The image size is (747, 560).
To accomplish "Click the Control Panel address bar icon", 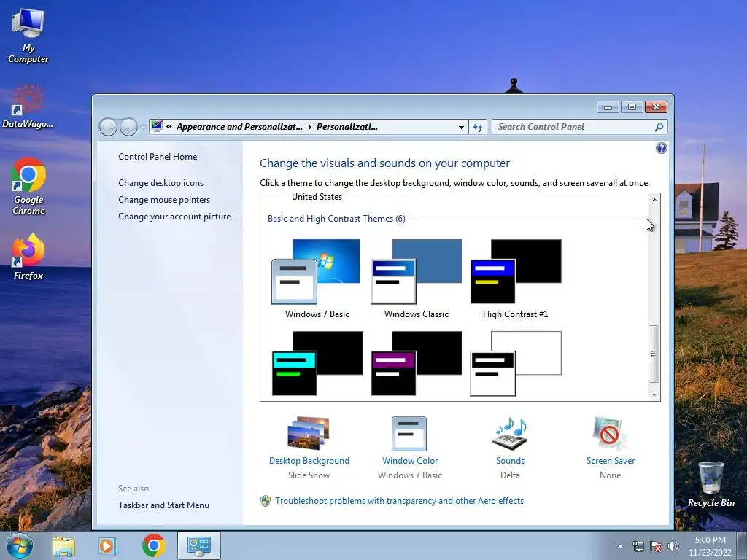I will tap(157, 127).
